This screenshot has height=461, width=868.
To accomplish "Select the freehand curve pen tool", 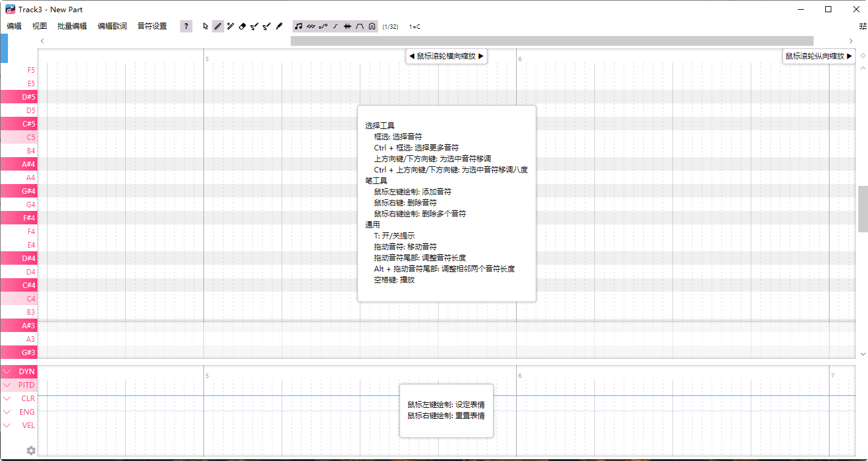I will 279,26.
